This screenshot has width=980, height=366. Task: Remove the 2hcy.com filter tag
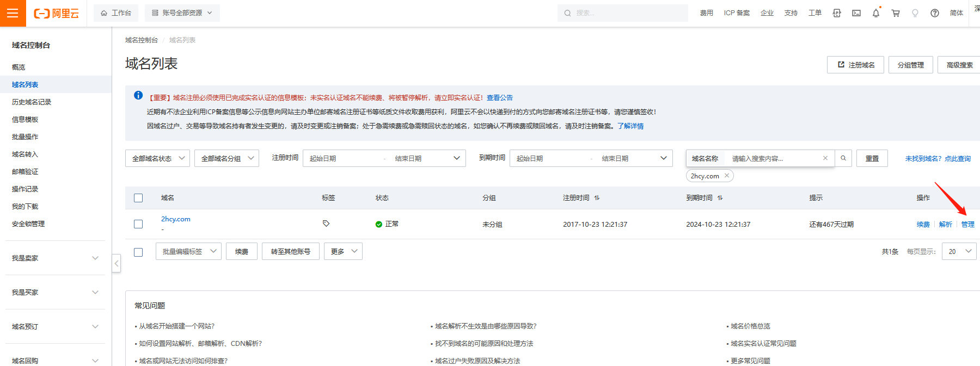click(727, 176)
